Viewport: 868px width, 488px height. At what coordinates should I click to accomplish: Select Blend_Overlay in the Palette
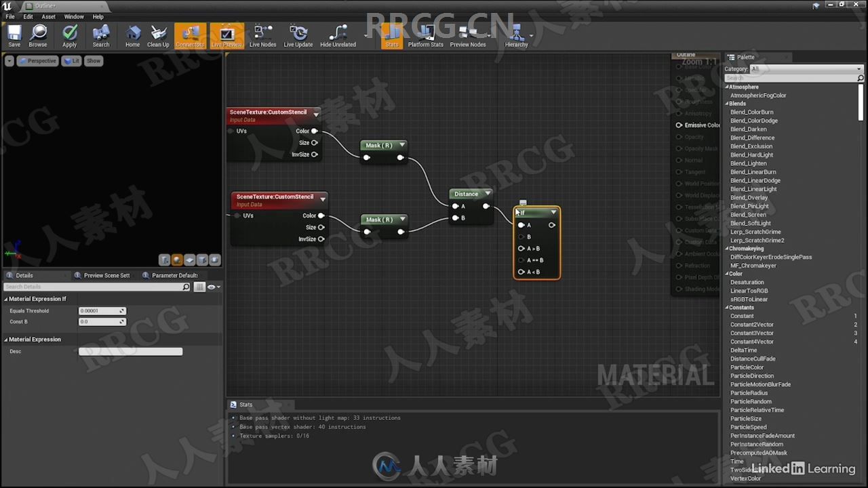point(749,197)
